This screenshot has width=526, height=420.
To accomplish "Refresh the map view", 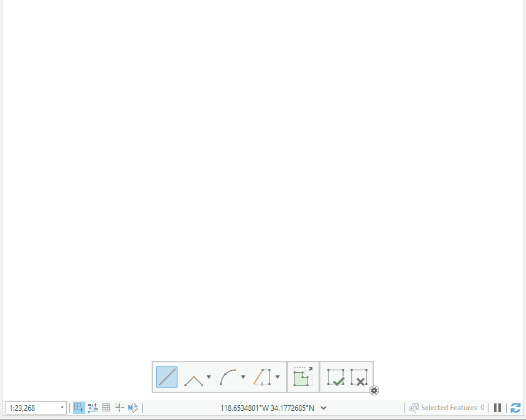I will [516, 408].
